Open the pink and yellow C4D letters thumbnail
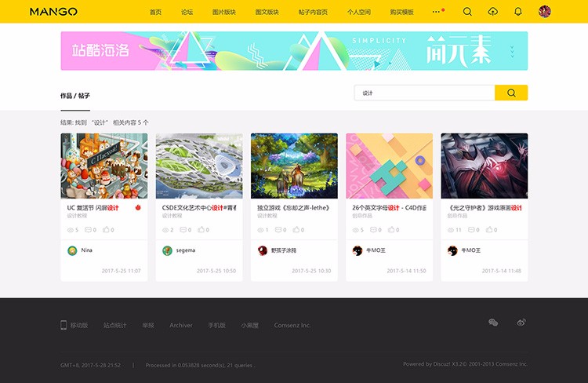This screenshot has width=588, height=383. pyautogui.click(x=389, y=166)
